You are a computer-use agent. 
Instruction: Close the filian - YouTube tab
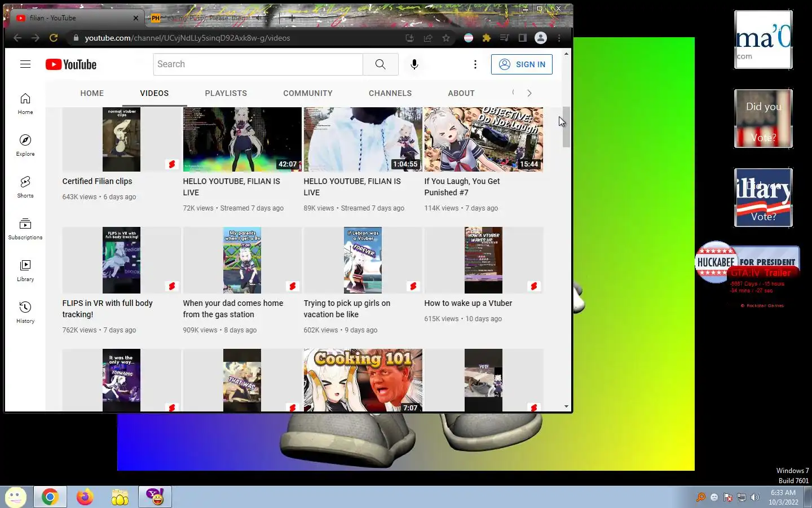coord(136,18)
